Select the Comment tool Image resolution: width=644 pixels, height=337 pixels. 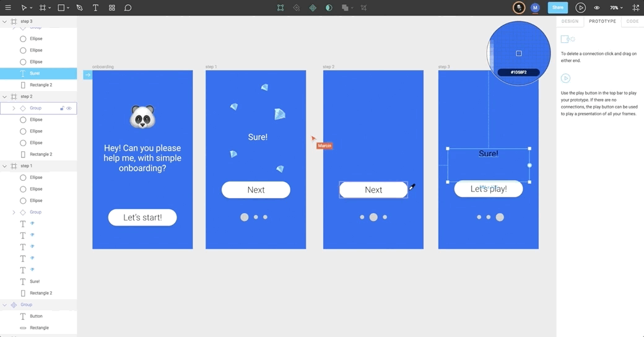click(128, 8)
